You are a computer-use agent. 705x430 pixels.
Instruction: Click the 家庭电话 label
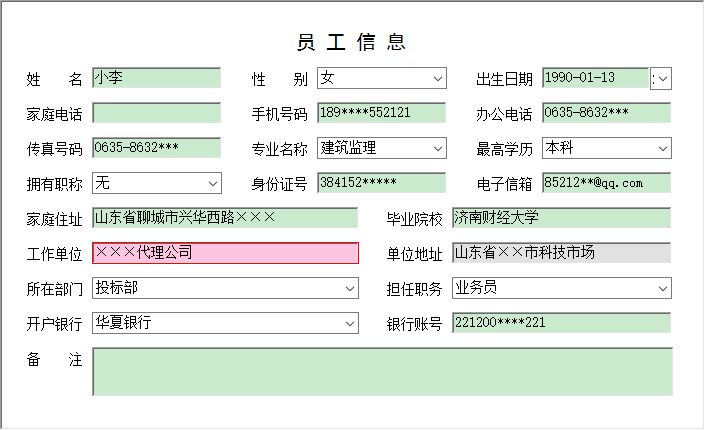click(54, 114)
